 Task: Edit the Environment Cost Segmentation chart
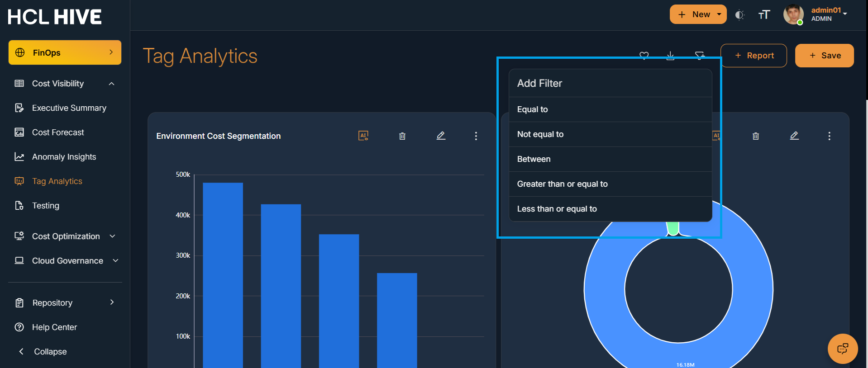[441, 136]
